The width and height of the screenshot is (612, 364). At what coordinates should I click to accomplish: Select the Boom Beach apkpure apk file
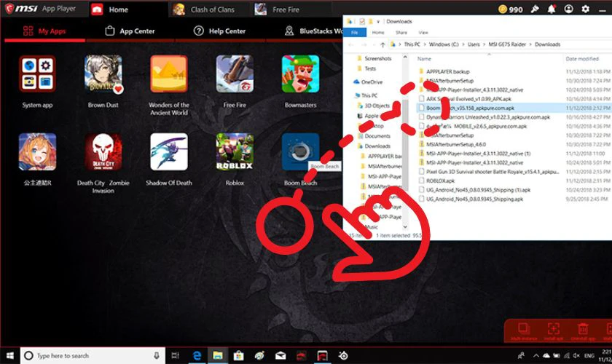[470, 108]
